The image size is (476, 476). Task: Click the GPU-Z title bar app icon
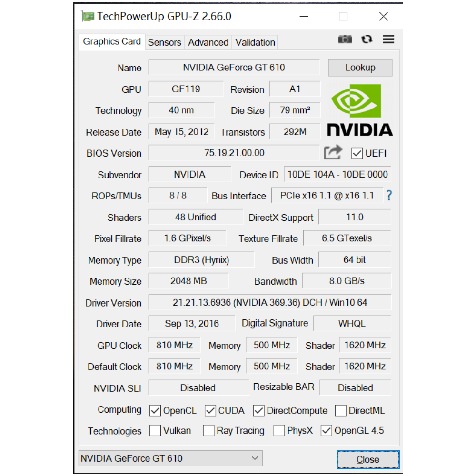click(x=88, y=16)
